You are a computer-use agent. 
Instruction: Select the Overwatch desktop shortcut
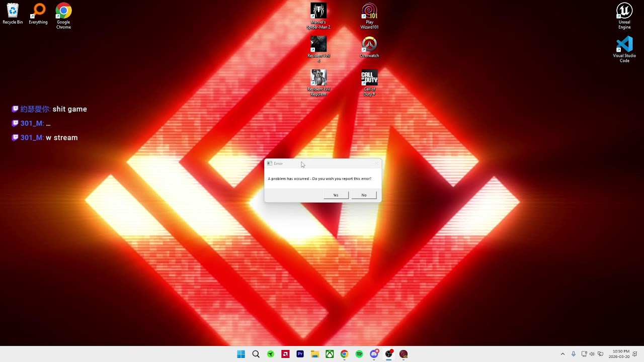click(x=369, y=47)
